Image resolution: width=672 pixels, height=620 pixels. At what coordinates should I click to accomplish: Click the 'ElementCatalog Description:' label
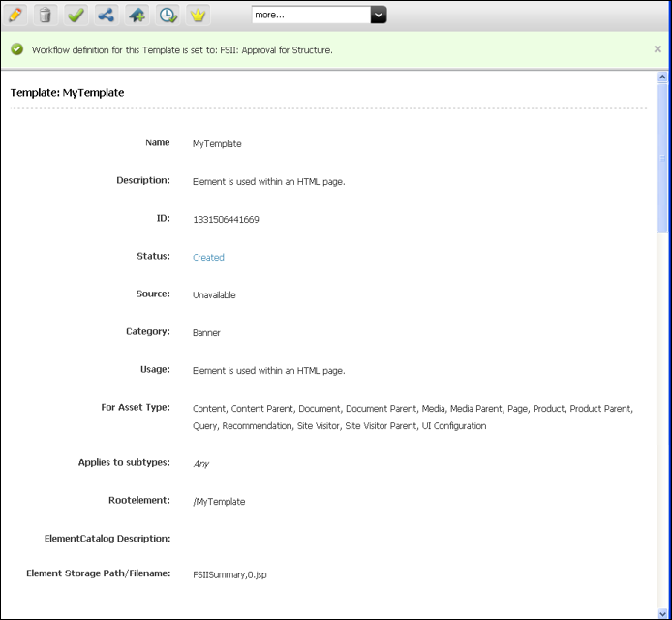[107, 539]
